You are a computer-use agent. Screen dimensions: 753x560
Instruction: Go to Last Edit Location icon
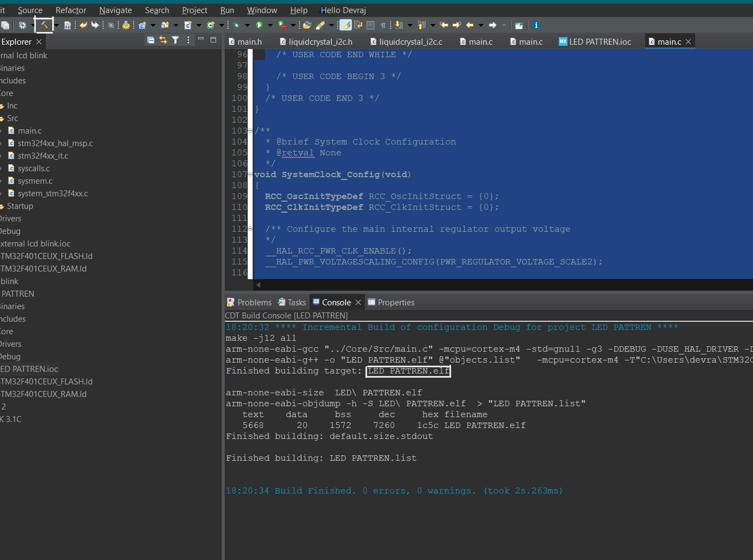[444, 25]
